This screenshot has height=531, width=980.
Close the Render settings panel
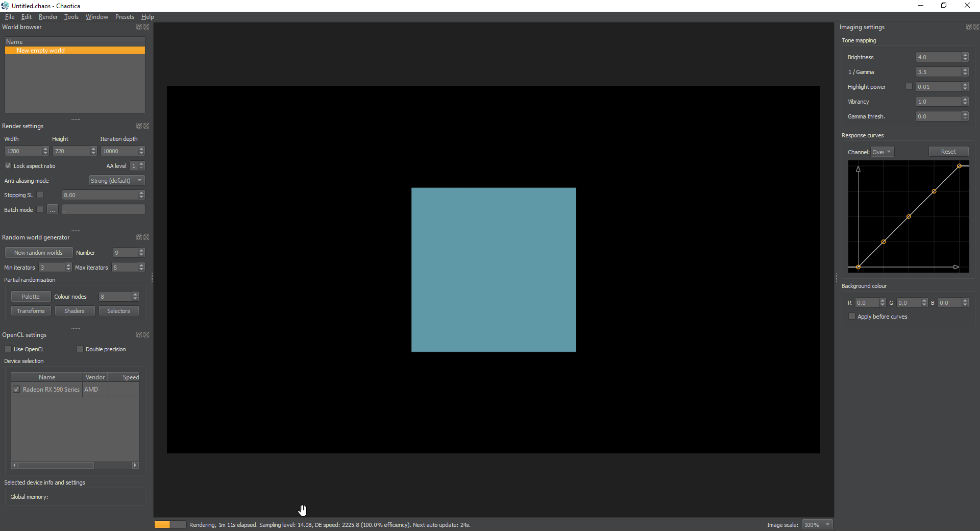click(x=146, y=126)
